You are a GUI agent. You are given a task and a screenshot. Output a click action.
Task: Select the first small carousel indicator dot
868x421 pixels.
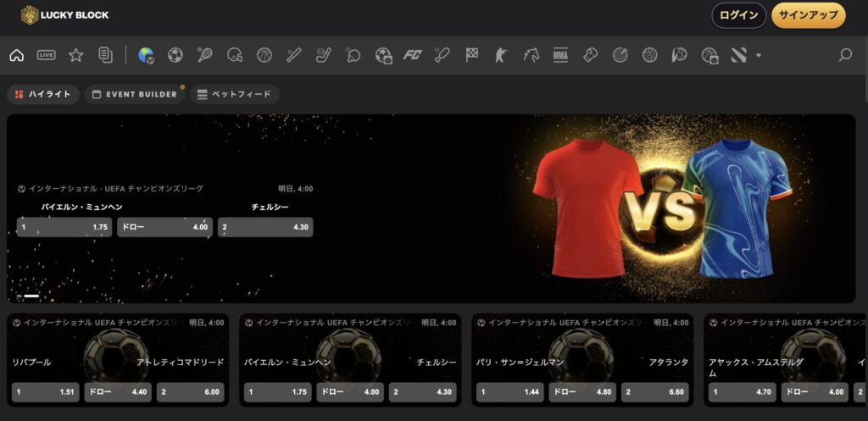[x=19, y=296]
